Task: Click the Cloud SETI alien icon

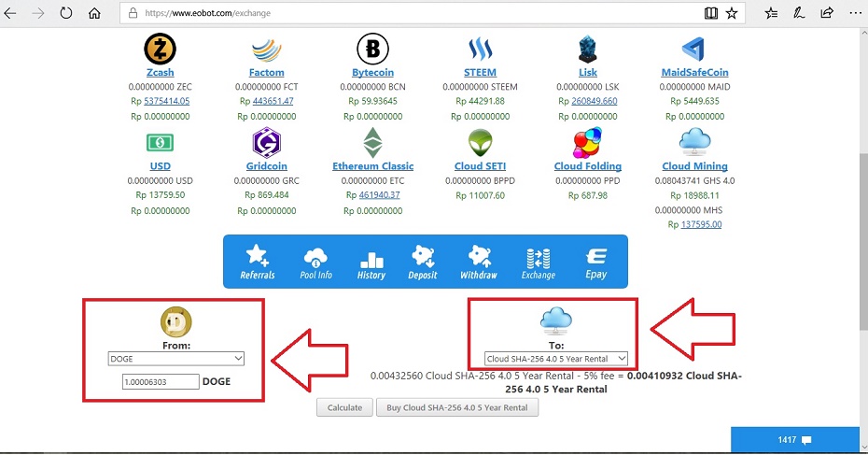Action: pos(480,143)
